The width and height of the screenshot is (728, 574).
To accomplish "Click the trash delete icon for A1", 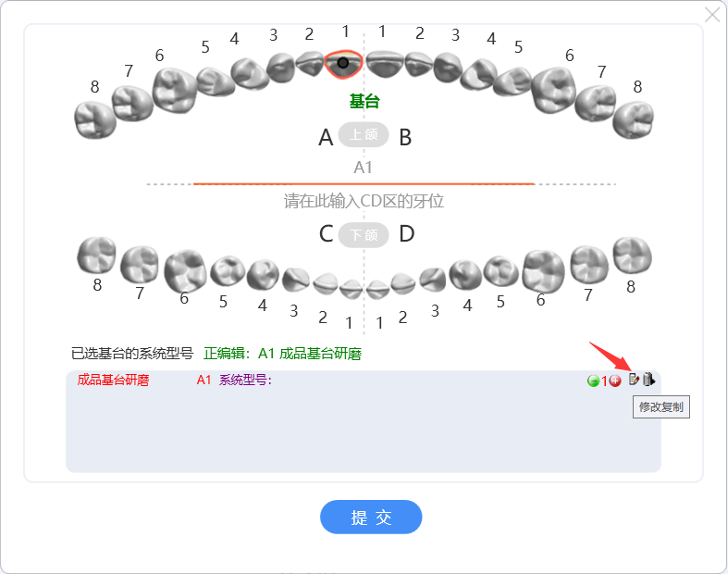I will click(648, 380).
